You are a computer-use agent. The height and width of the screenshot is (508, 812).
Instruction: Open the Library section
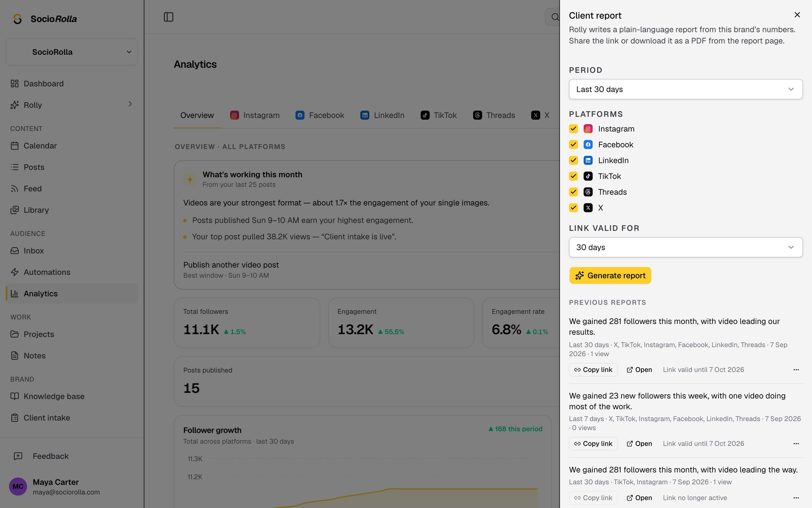(x=72, y=210)
